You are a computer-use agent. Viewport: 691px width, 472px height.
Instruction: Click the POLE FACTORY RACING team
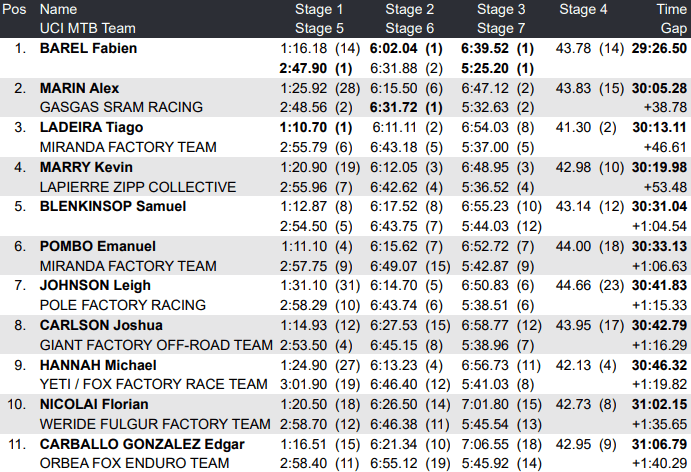coord(123,305)
